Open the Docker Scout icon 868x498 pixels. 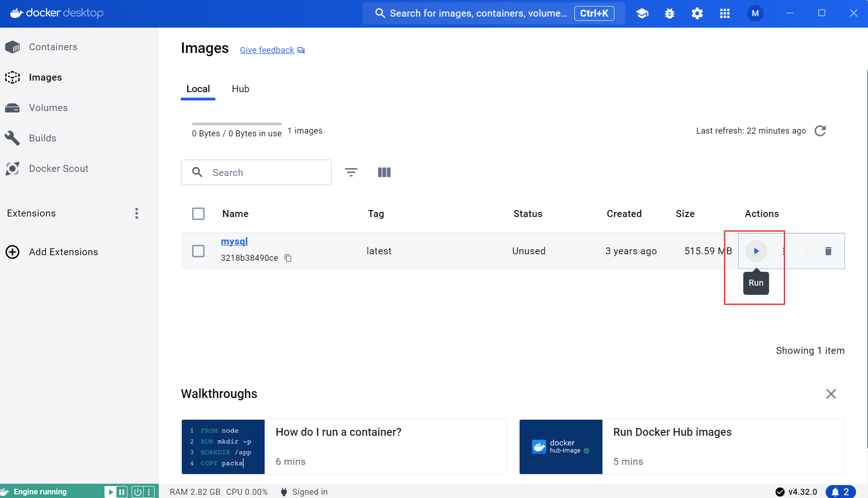point(12,169)
